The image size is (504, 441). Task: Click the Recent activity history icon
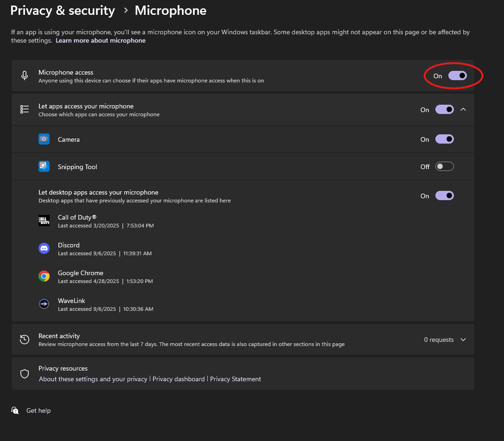[25, 339]
